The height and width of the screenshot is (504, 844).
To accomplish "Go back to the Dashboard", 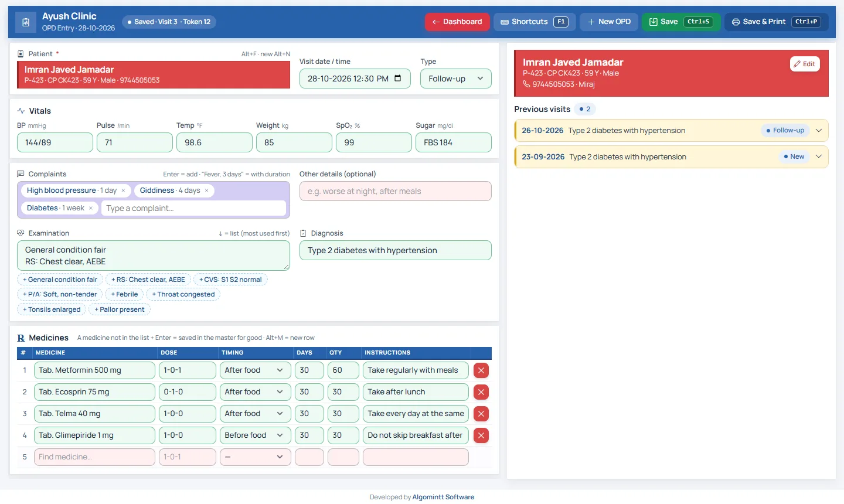I will [x=457, y=22].
